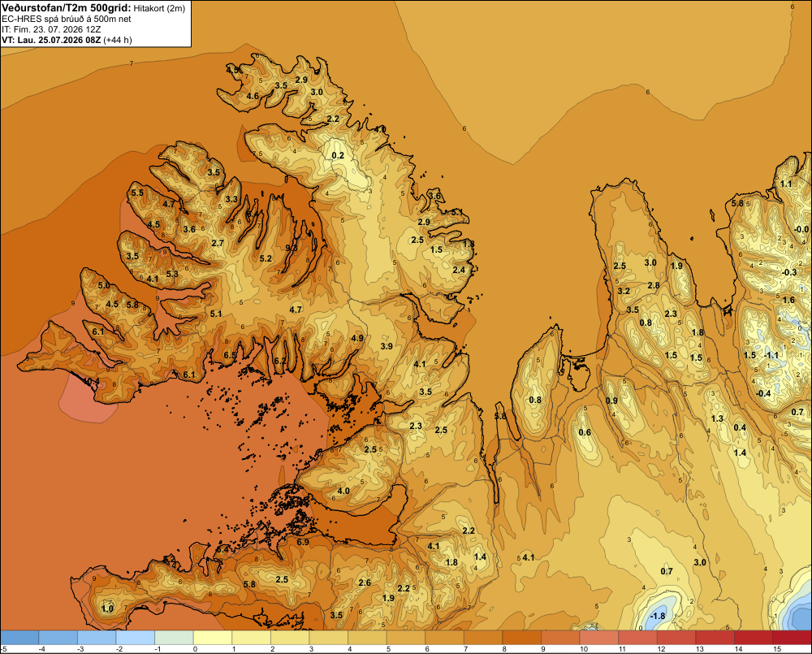Click the map temperature value "0.2"
812x654 pixels.
338,155
